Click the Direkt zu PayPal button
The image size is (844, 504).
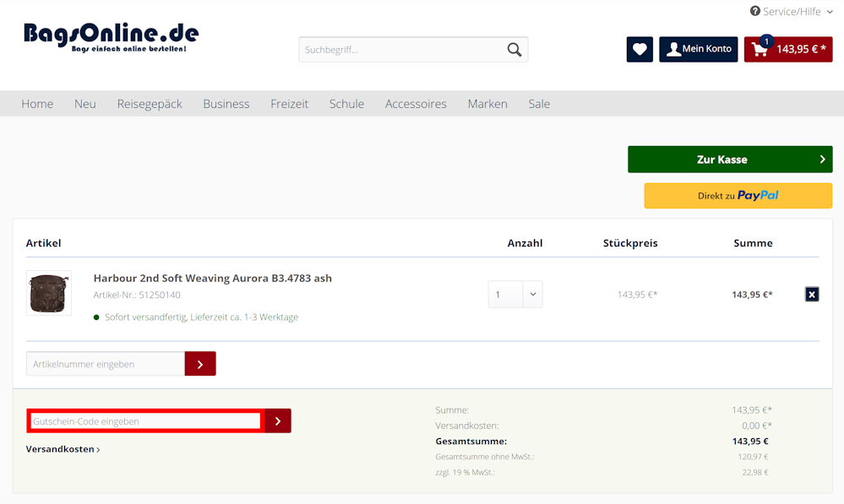click(738, 196)
